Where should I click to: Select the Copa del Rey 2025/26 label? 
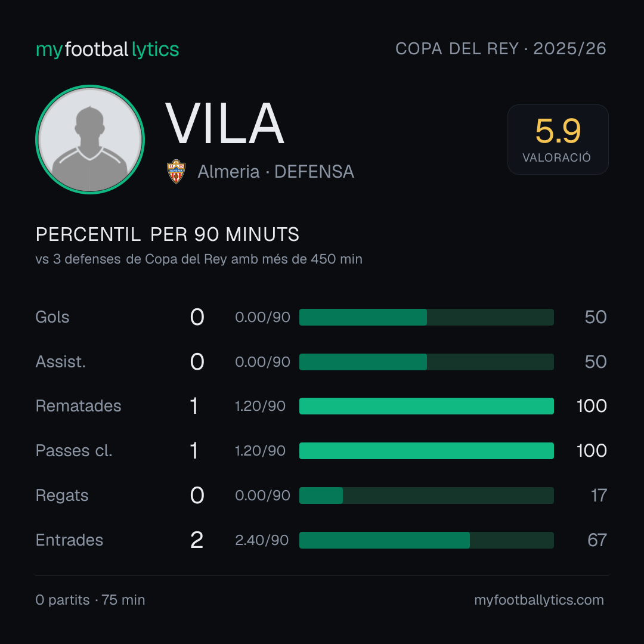(x=501, y=49)
